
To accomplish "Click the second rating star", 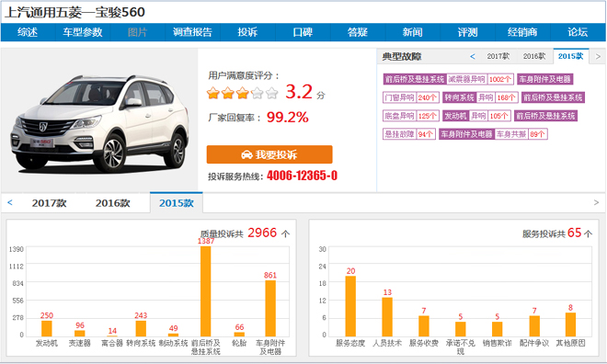I will coord(228,93).
